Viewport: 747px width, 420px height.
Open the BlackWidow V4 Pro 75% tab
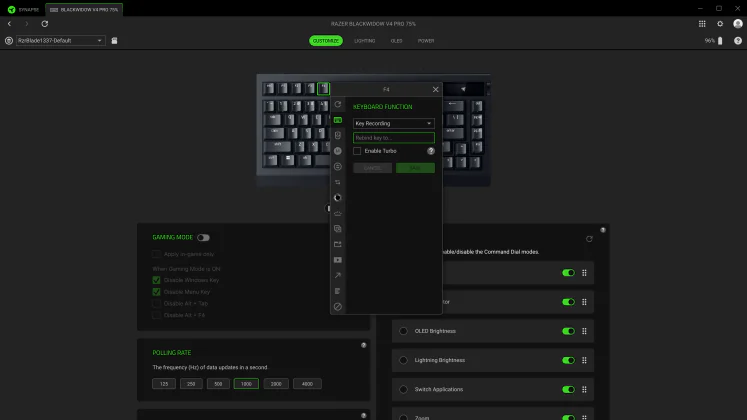tap(84, 10)
